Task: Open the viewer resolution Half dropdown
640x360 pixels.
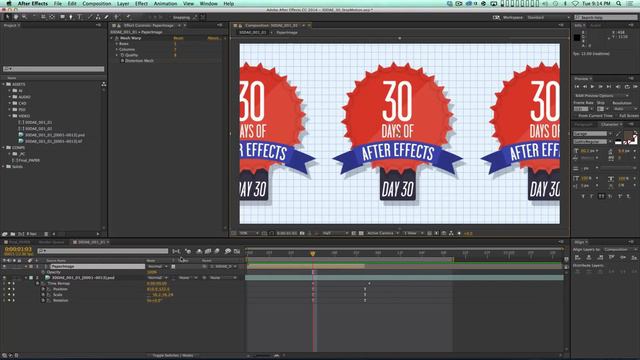Action: 335,233
